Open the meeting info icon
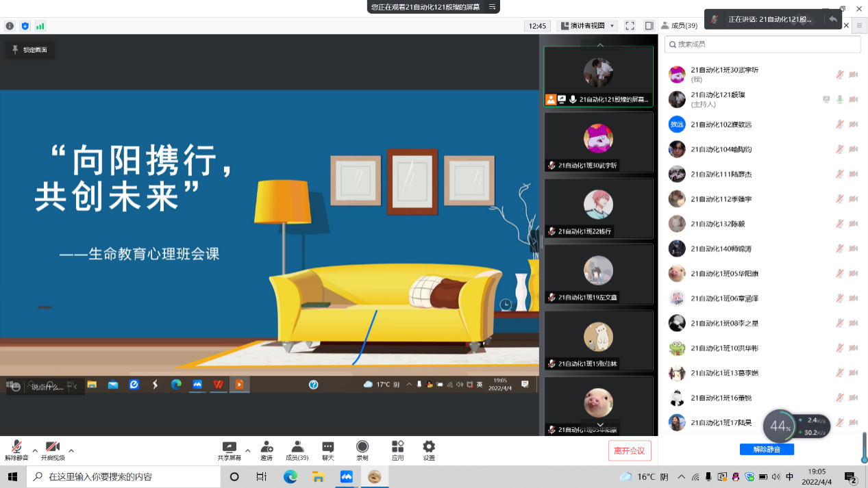This screenshot has width=868, height=488. pyautogui.click(x=10, y=26)
